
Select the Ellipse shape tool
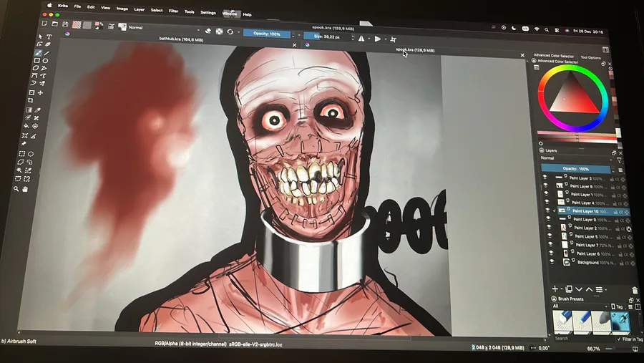[46, 60]
